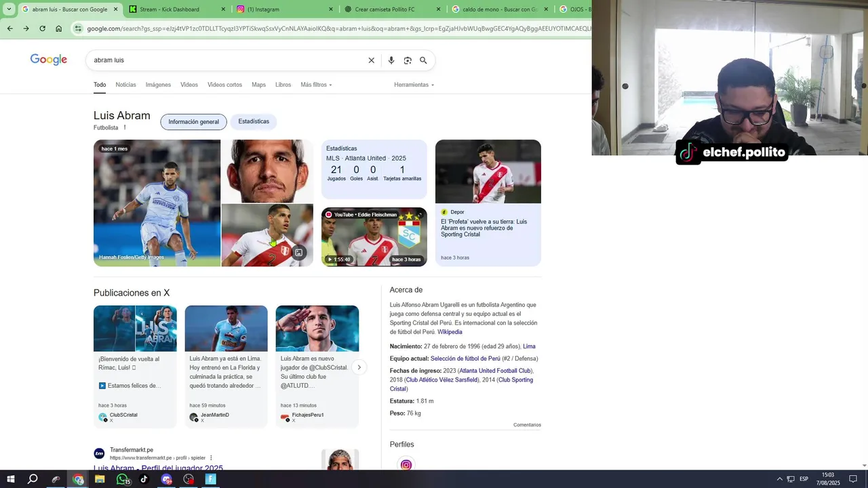Reload the current Google page
Viewport: 868px width, 488px height.
[42, 28]
